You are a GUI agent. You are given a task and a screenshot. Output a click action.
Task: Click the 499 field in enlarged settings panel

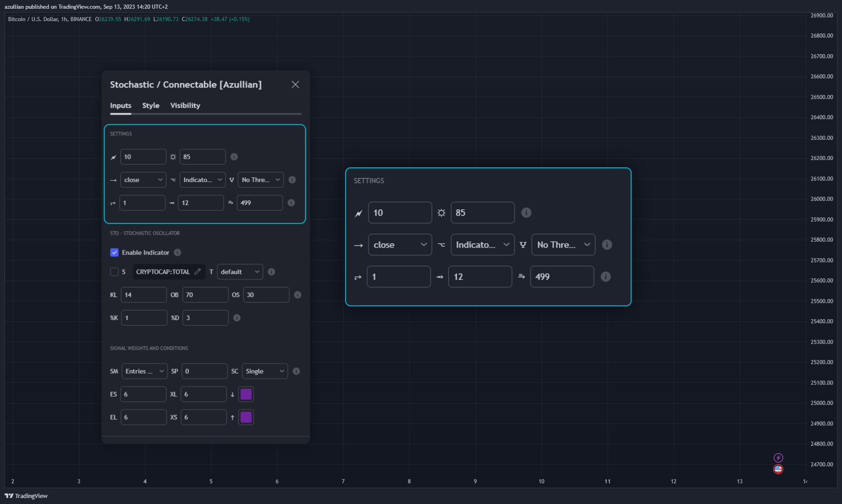coord(562,277)
